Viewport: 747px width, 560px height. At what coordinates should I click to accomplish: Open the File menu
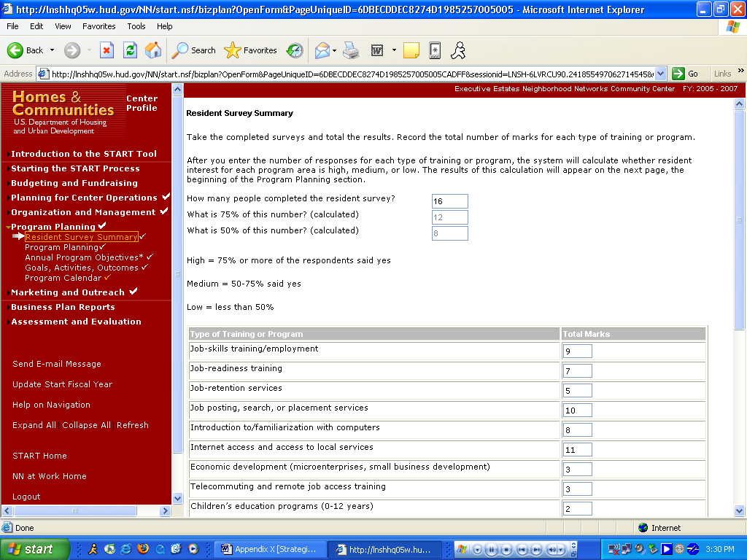(x=12, y=26)
